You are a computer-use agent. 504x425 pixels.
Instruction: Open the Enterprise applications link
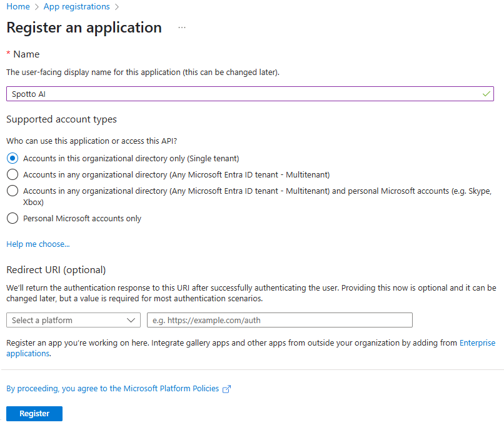coord(477,343)
